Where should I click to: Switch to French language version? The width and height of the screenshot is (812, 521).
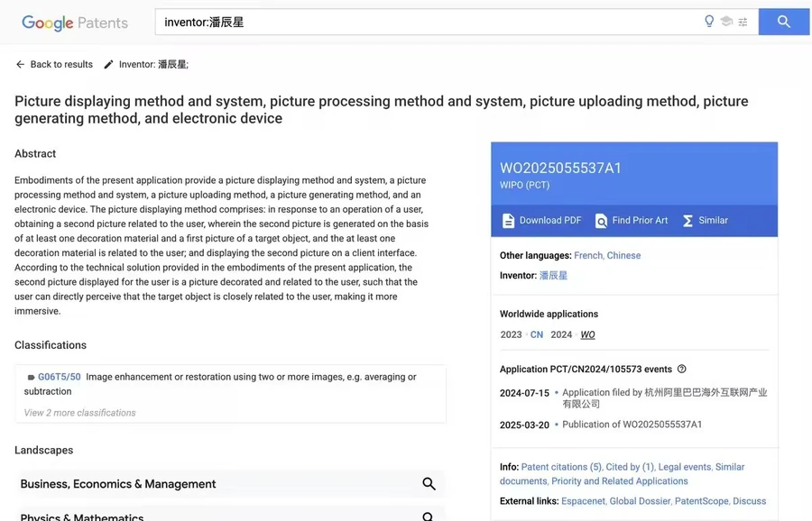click(x=588, y=256)
